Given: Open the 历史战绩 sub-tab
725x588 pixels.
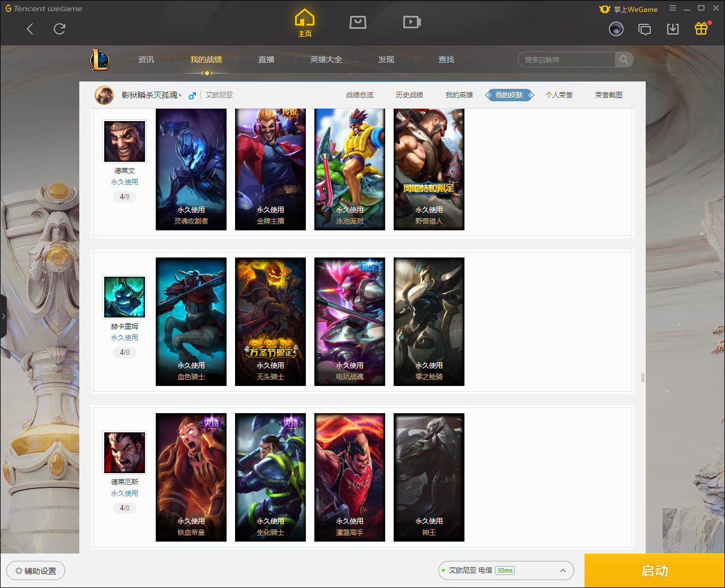Looking at the screenshot, I should tap(410, 95).
